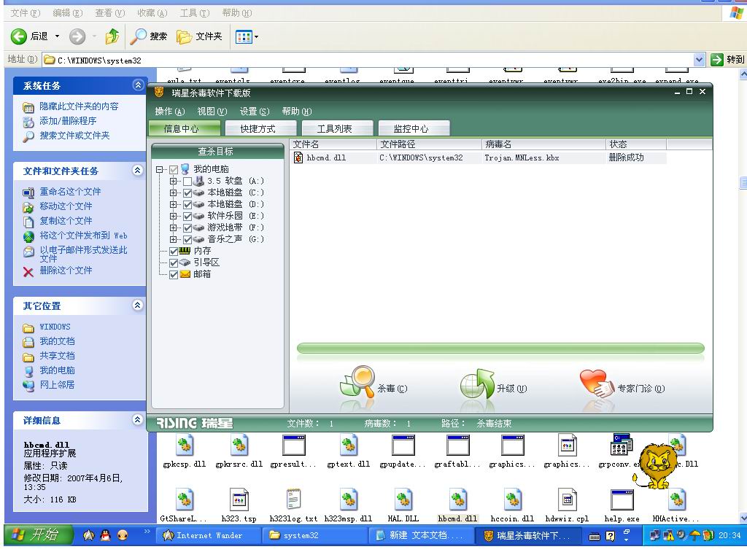
Task: Switch to the 工具列表 tab
Action: pos(337,128)
